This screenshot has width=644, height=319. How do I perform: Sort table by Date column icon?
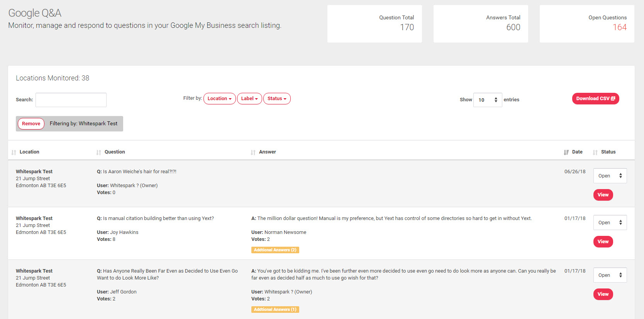(x=566, y=152)
